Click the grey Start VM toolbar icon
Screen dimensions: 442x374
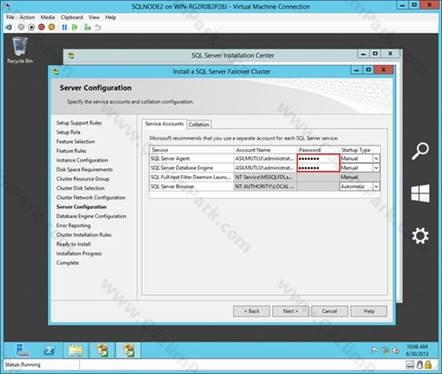21,27
